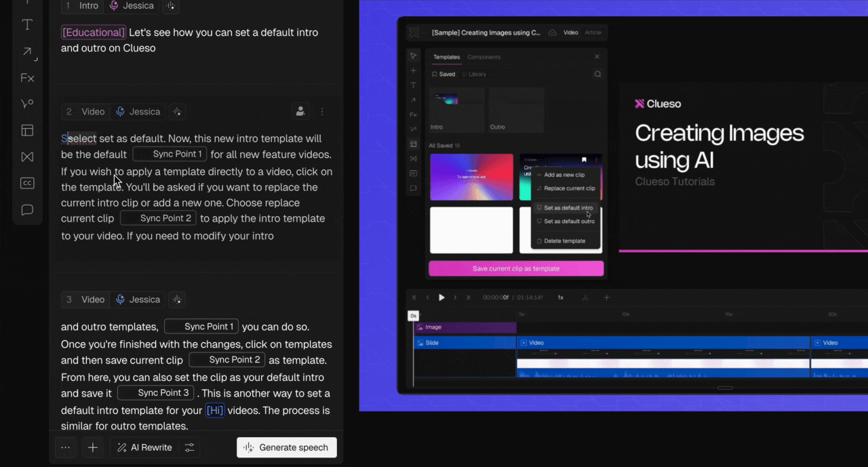
Task: Close the Templates panel with X
Action: click(597, 57)
